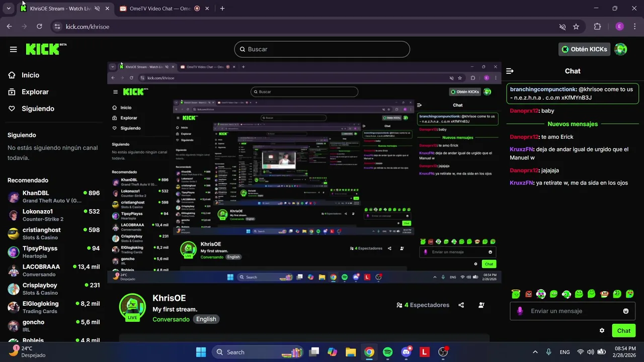644x362 pixels.
Task: Open File Explorer from the taskbar
Action: 351,352
